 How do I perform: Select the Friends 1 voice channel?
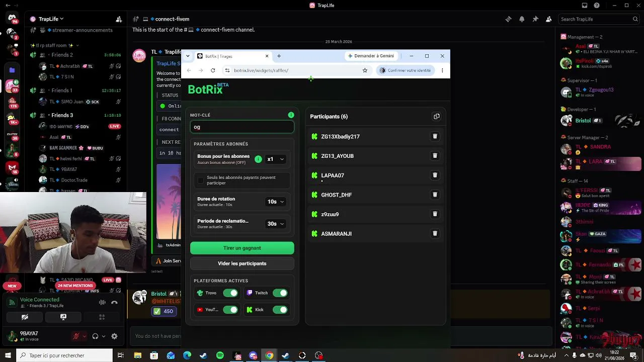[76, 90]
